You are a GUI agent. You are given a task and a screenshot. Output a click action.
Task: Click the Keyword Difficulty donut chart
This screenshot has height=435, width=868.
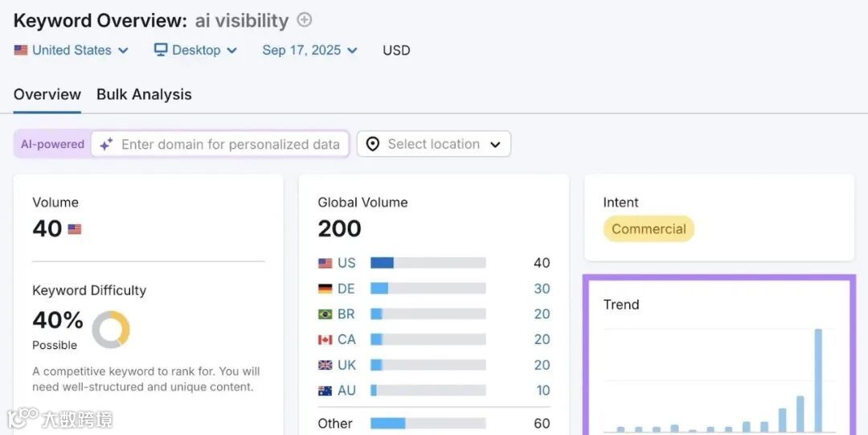click(x=111, y=330)
